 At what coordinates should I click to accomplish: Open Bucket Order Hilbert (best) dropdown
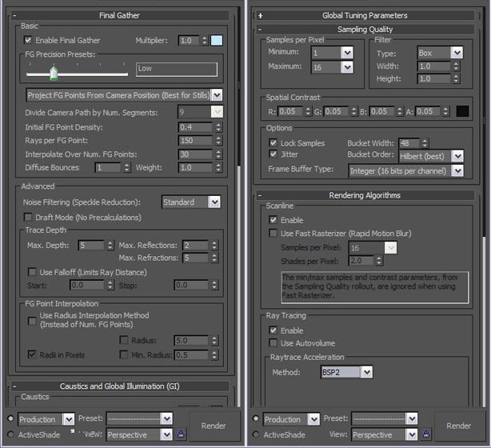[x=457, y=156]
